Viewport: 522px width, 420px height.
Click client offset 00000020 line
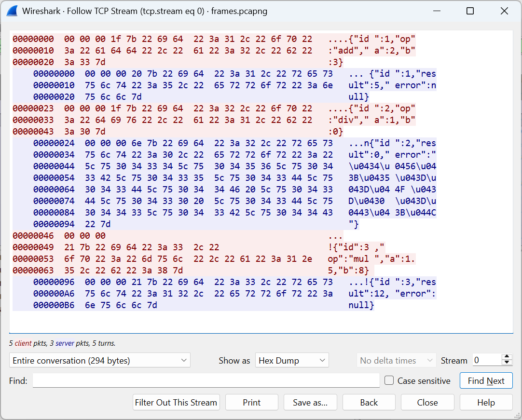[33, 62]
